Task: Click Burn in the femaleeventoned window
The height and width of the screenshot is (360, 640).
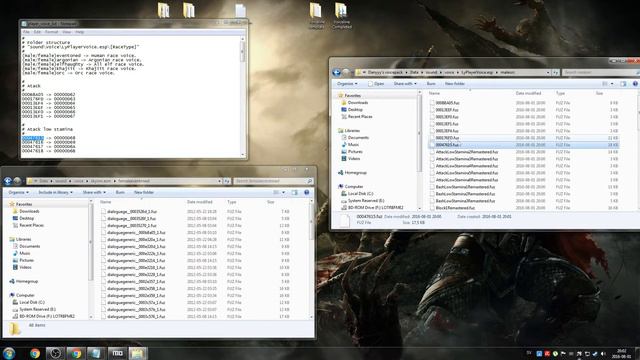Action: tap(120, 192)
